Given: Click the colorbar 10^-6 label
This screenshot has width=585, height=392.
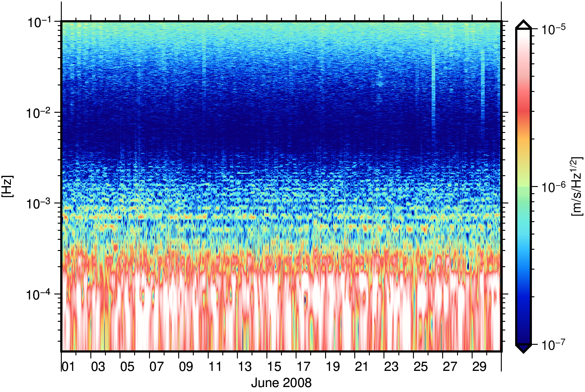Looking at the screenshot, I should point(553,188).
